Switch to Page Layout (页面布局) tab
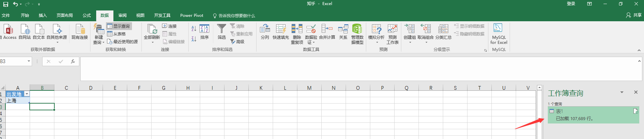The width and height of the screenshot is (644, 139). pos(65,16)
